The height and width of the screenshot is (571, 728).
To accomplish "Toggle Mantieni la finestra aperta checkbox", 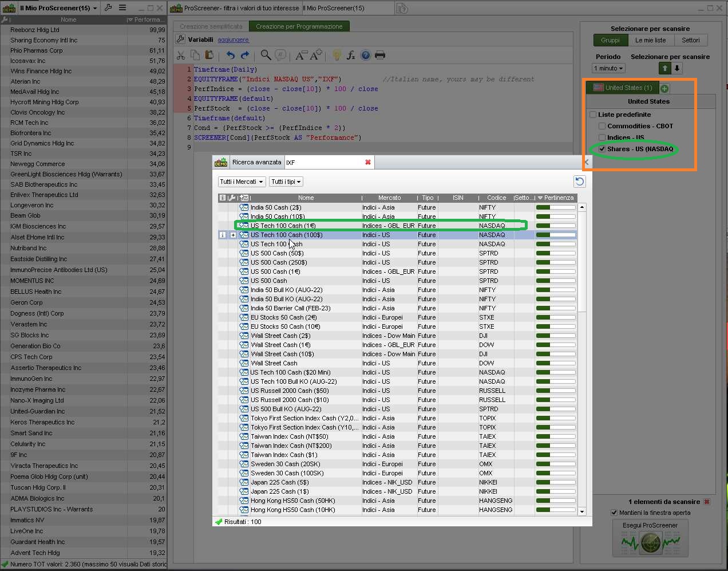I will pyautogui.click(x=614, y=513).
